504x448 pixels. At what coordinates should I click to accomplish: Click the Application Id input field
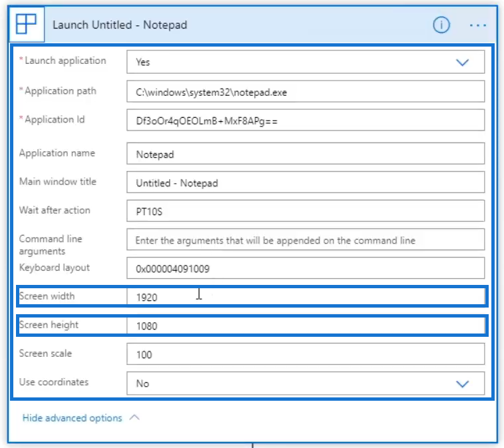306,120
